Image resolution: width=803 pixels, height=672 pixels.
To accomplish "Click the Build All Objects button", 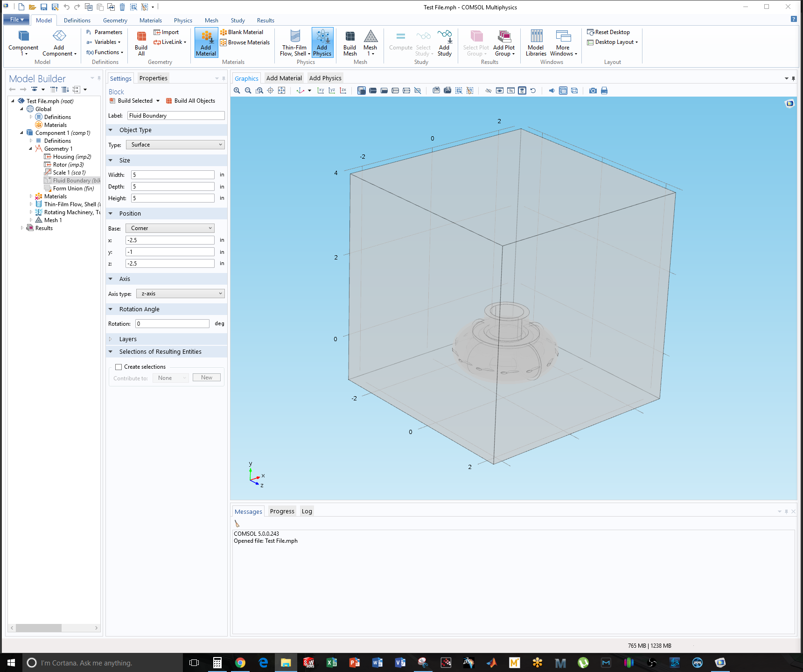I will coord(190,101).
